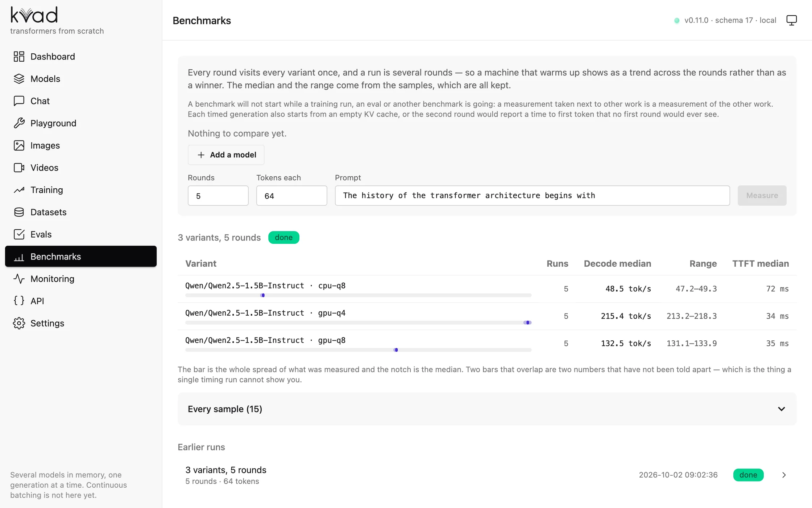Click the 'TTFT median' column header
The height and width of the screenshot is (508, 812).
761,263
